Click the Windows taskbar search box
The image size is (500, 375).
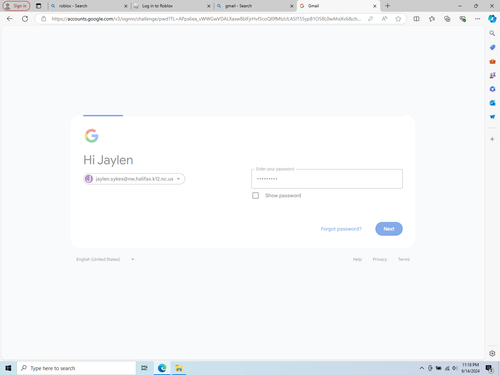76,368
